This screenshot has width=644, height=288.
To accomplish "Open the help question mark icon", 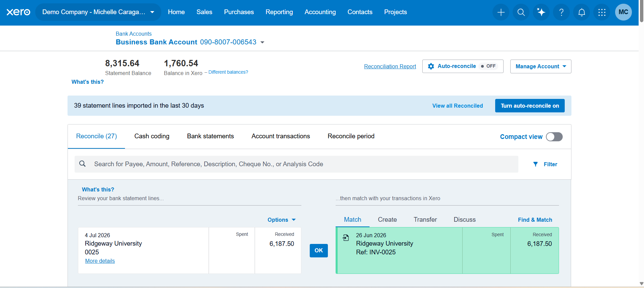I will click(561, 12).
